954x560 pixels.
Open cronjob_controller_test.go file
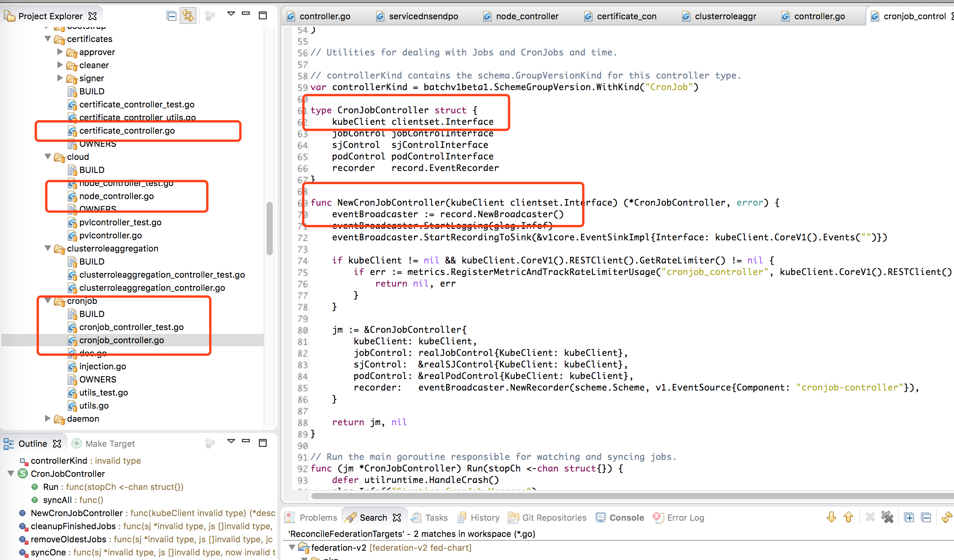(131, 327)
